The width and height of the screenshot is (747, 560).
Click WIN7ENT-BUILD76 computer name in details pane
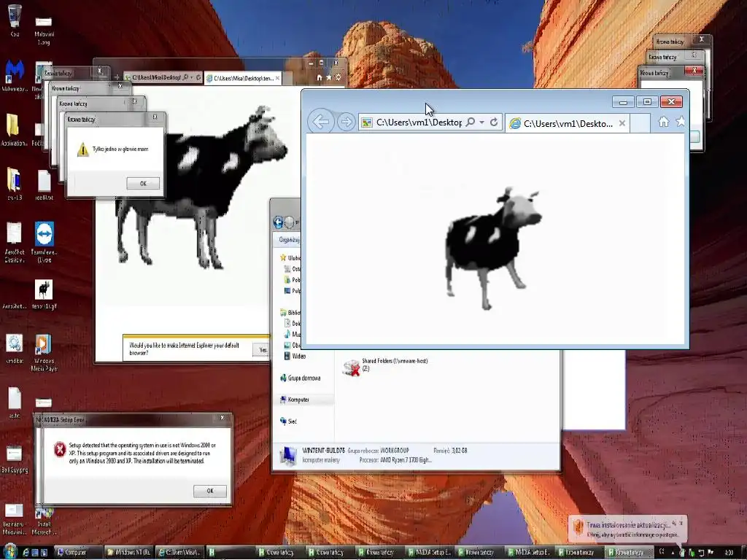click(x=323, y=450)
